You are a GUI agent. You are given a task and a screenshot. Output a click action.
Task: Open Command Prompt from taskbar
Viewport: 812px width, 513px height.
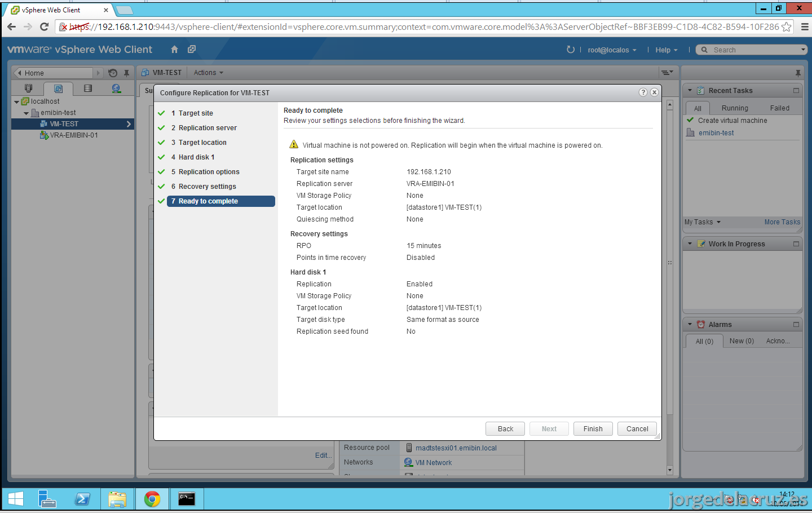[x=187, y=499]
